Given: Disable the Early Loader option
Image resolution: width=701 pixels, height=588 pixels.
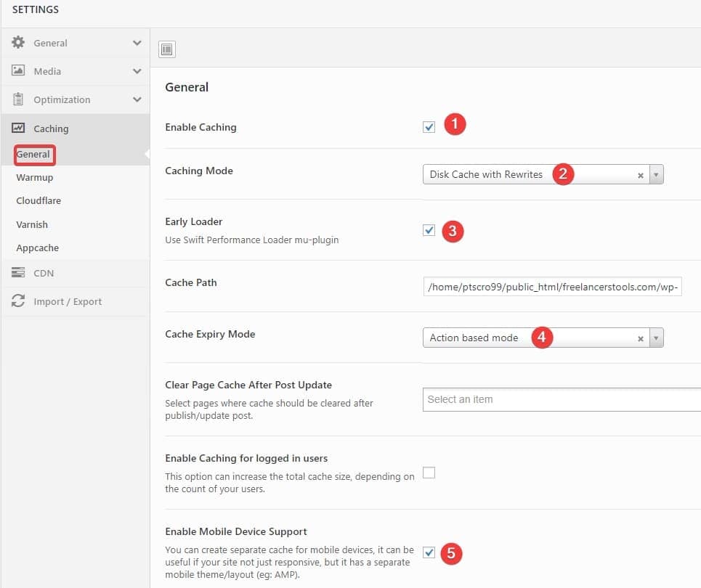Looking at the screenshot, I should (430, 230).
